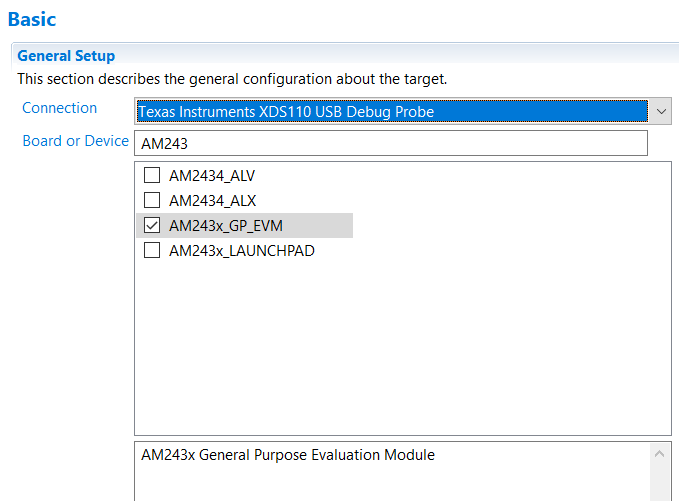Click the description box scrollbar track
This screenshot has width=679, height=501.
click(x=661, y=480)
